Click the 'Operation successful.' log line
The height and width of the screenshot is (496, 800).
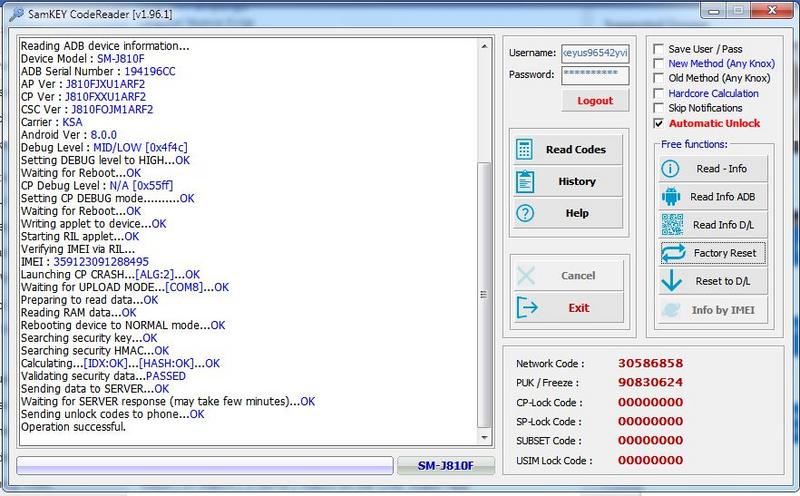pyautogui.click(x=73, y=427)
